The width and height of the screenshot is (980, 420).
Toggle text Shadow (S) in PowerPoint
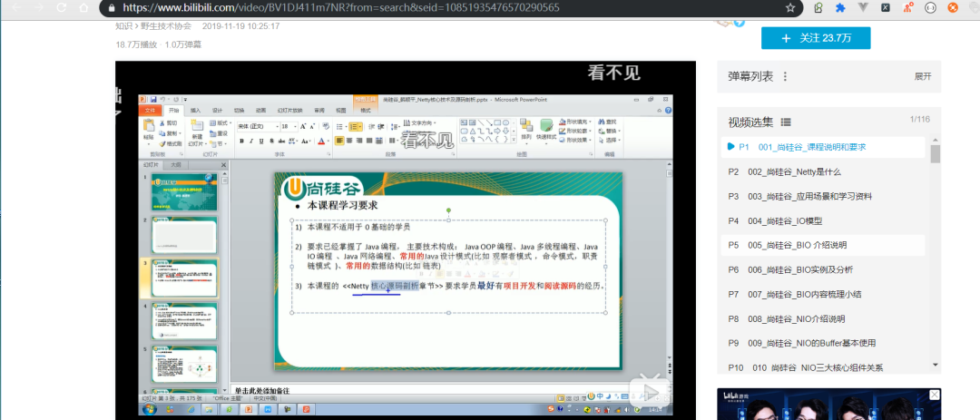coord(271,142)
